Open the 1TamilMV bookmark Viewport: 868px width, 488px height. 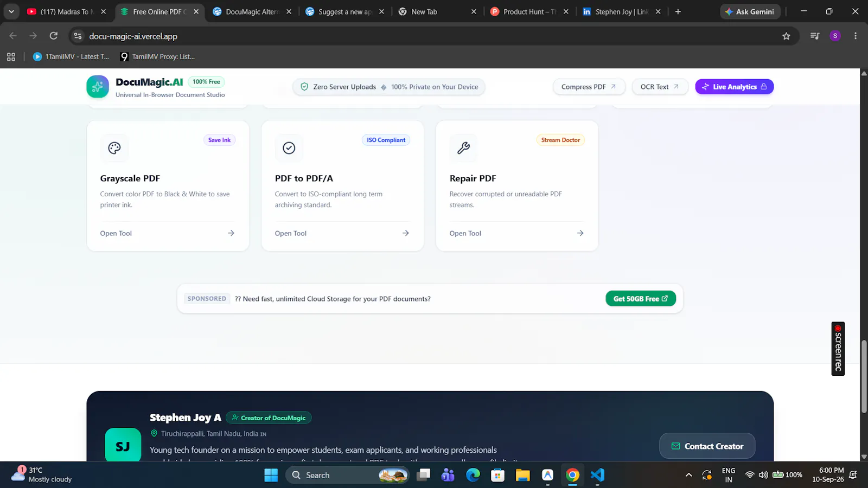click(71, 56)
